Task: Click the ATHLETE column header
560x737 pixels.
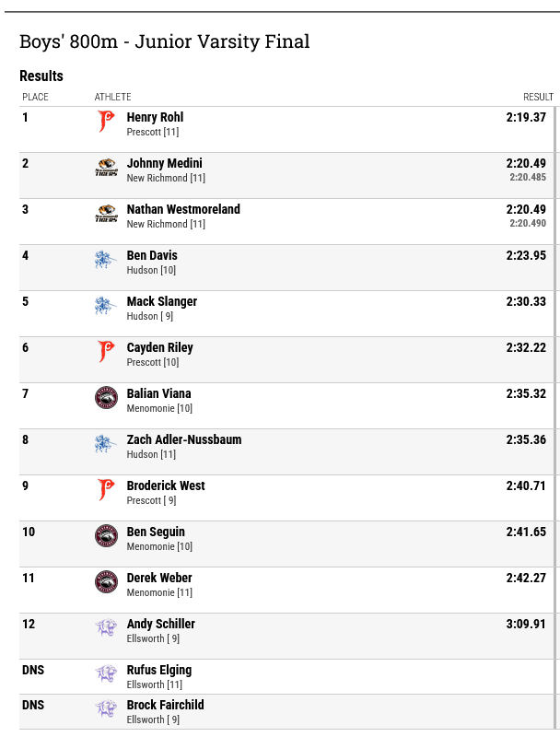Action: point(112,97)
